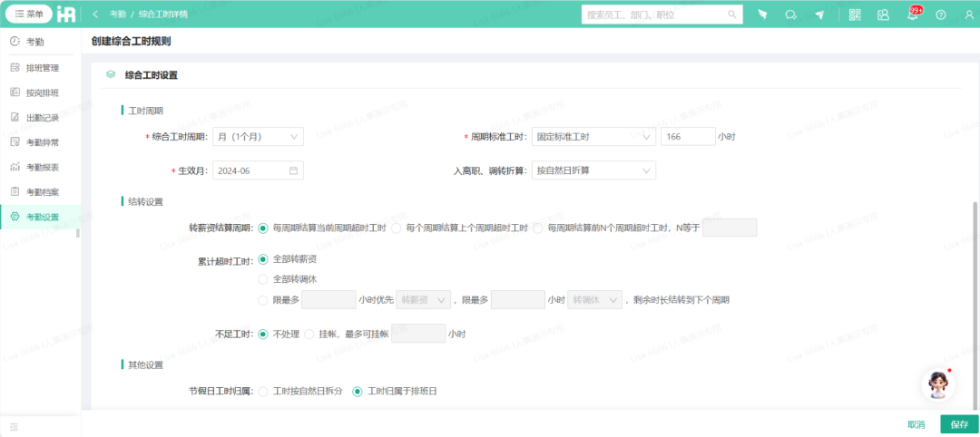This screenshot has width=980, height=437.
Task: Click the calendar icon in 生效月 field
Action: tap(293, 170)
